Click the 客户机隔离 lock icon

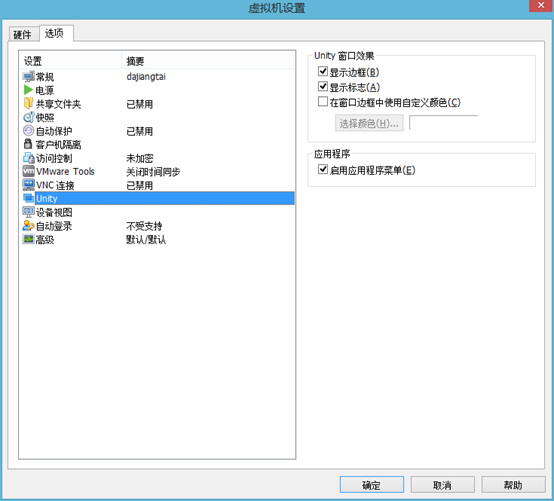point(28,144)
